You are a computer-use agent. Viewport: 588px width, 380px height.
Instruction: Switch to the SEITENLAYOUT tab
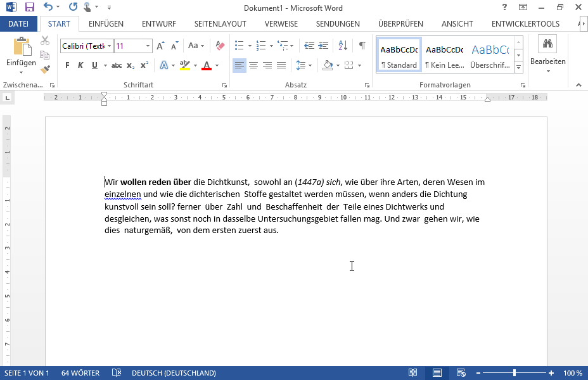click(220, 24)
